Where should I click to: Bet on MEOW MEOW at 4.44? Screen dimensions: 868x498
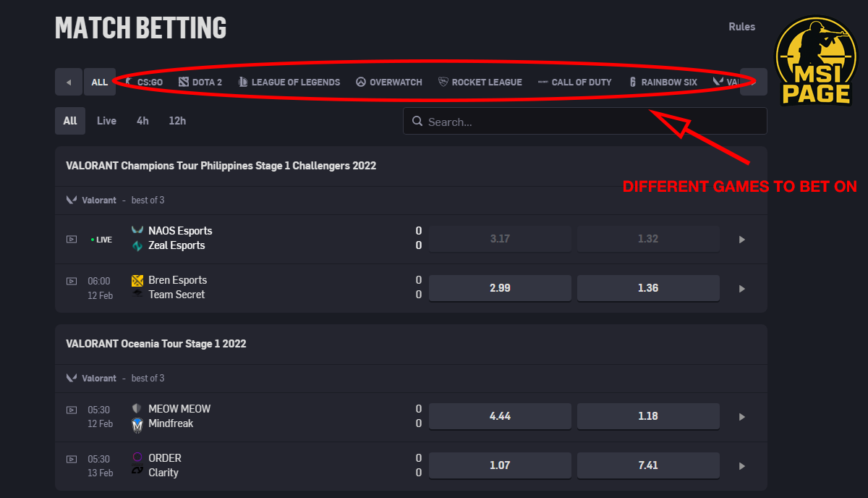(500, 416)
